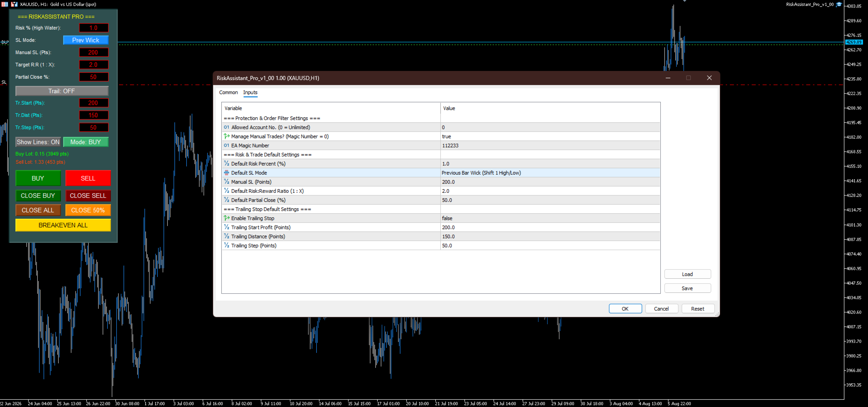Click the fraction icon beside Default Partial Close
Screen dimensions: 868x407
pos(226,200)
